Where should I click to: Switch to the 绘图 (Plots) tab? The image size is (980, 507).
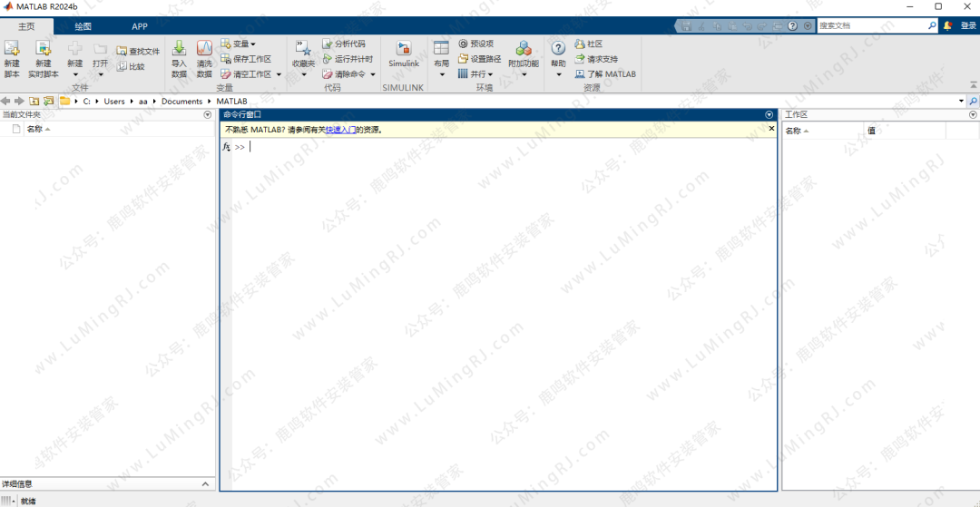[x=83, y=26]
